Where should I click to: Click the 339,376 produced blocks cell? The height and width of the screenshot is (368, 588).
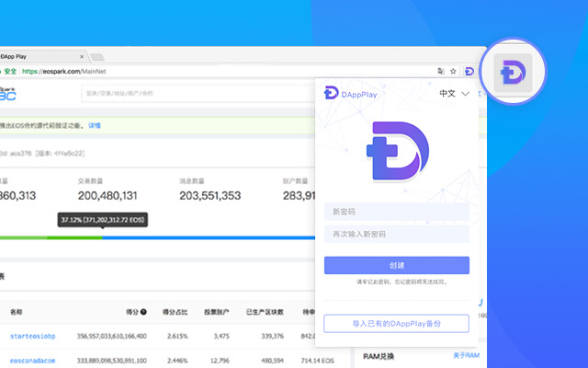pyautogui.click(x=272, y=336)
